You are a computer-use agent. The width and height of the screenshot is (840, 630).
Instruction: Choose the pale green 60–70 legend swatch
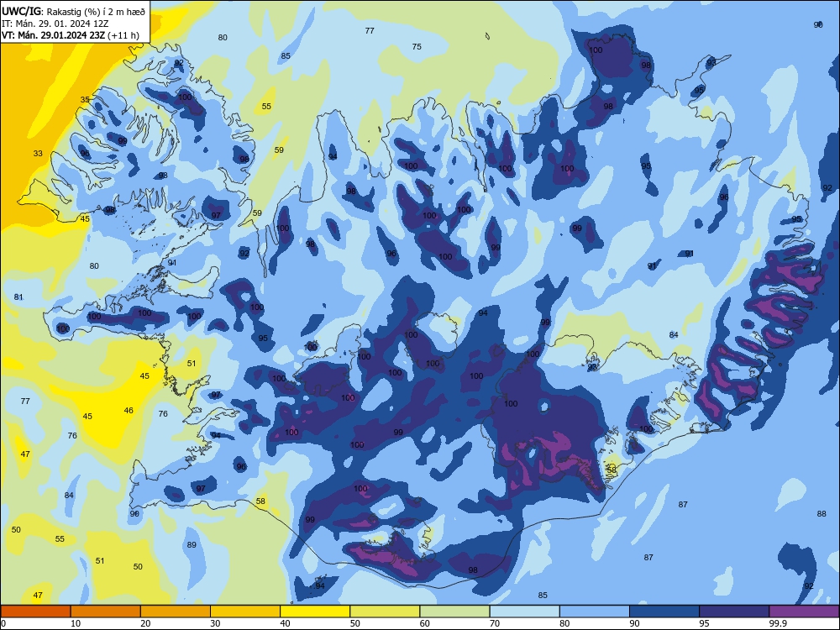point(454,612)
